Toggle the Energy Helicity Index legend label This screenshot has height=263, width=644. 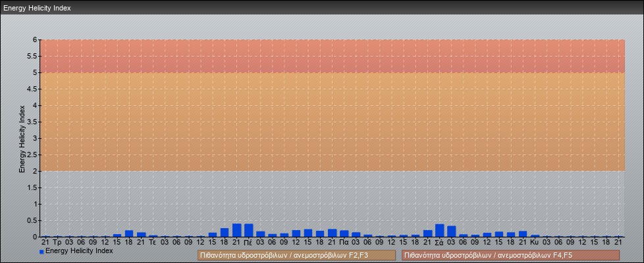[x=79, y=251]
